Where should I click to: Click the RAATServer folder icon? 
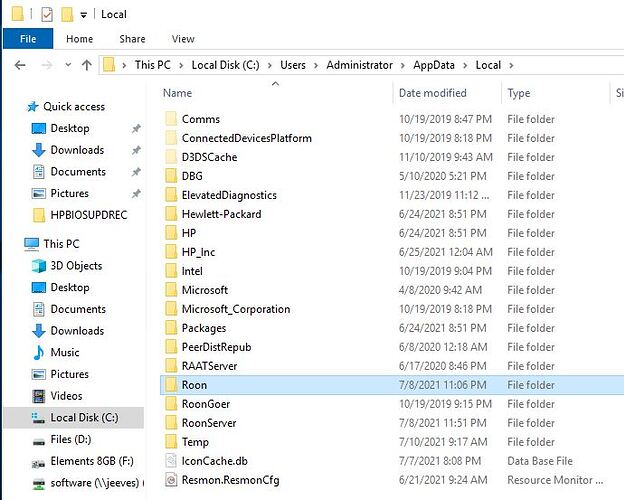tap(171, 366)
